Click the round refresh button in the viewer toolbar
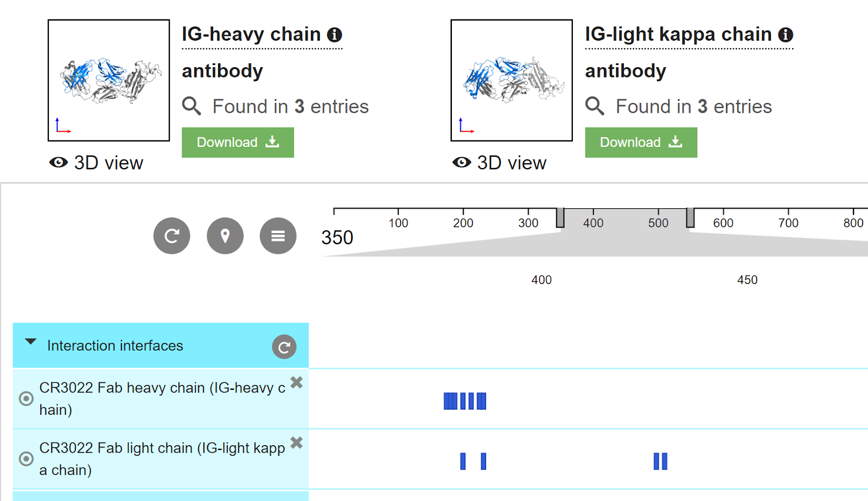The image size is (868, 501). tap(172, 236)
